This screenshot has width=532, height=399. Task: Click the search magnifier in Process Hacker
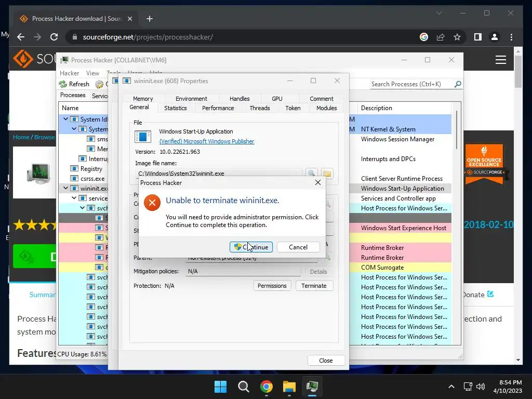[458, 84]
